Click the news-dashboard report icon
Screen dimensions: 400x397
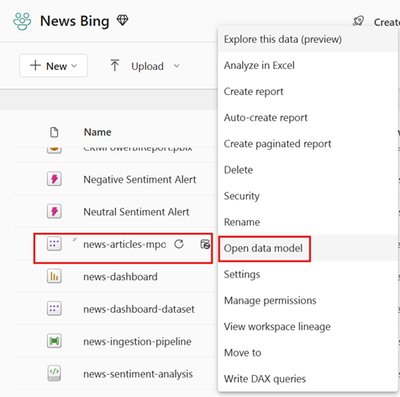[x=54, y=276]
